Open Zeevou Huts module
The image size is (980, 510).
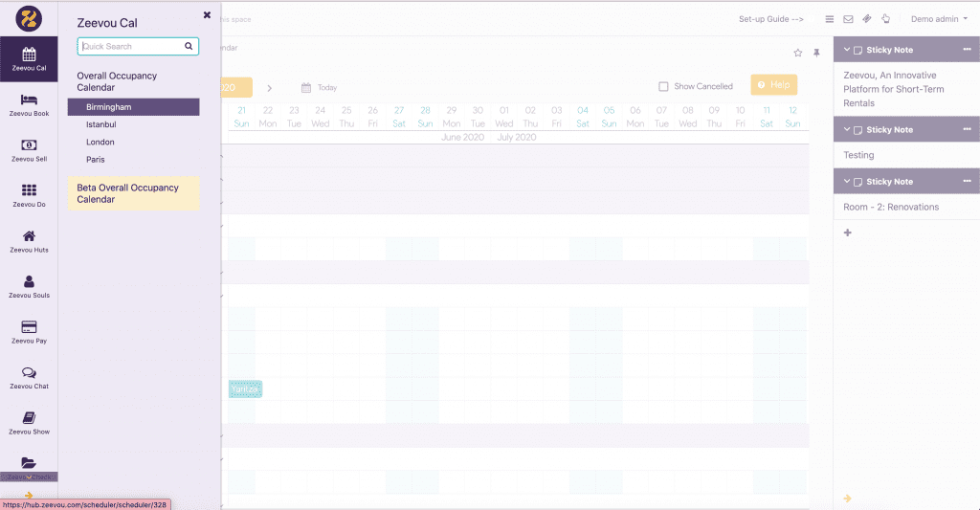click(29, 241)
